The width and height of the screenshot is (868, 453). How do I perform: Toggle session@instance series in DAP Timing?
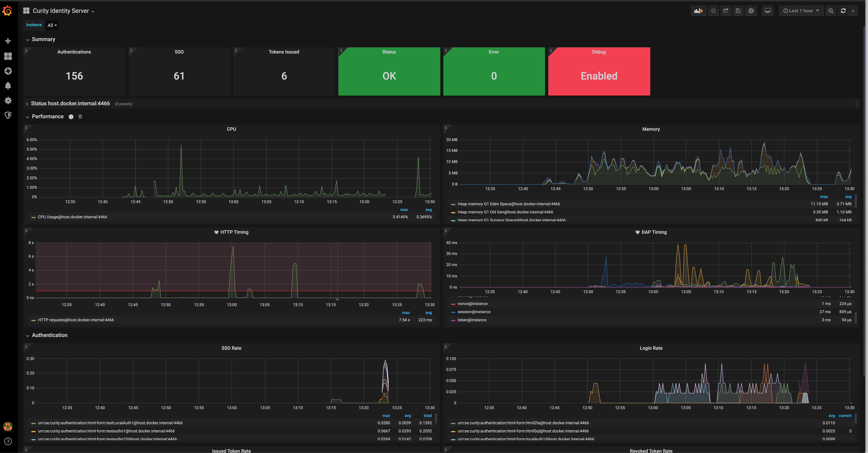pyautogui.click(x=474, y=312)
